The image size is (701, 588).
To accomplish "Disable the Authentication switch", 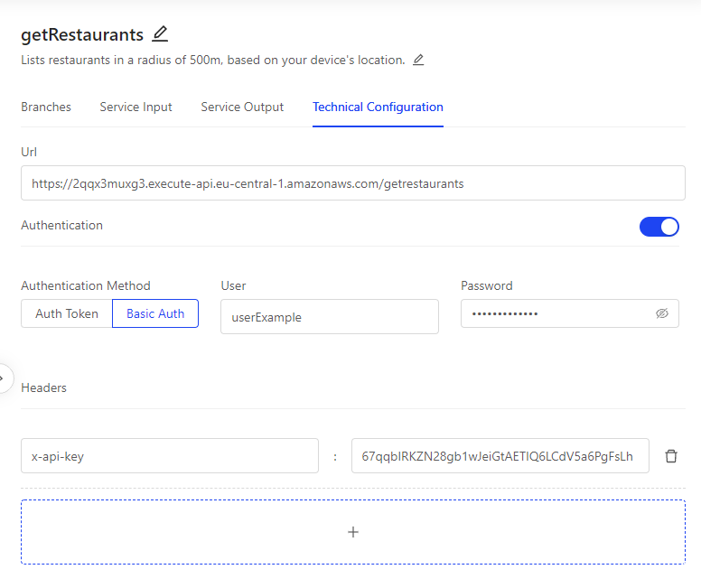I will tap(659, 227).
